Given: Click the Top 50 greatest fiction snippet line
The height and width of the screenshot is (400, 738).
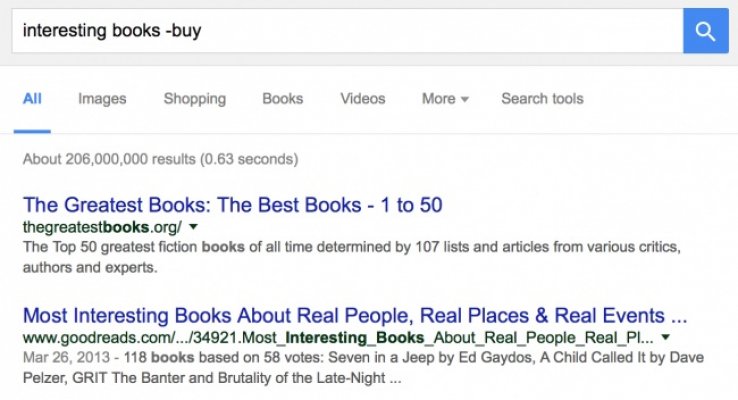Looking at the screenshot, I should [350, 247].
